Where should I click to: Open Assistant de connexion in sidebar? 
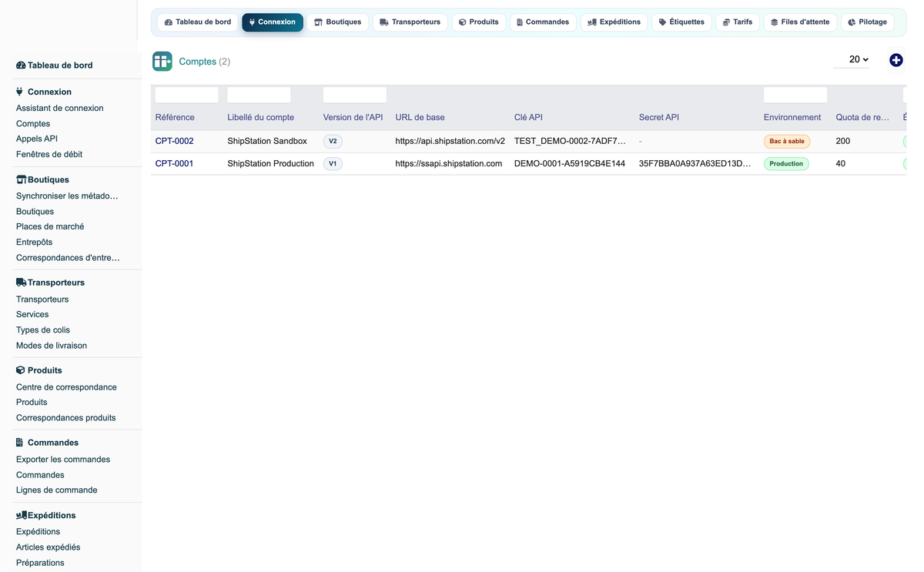[60, 109]
